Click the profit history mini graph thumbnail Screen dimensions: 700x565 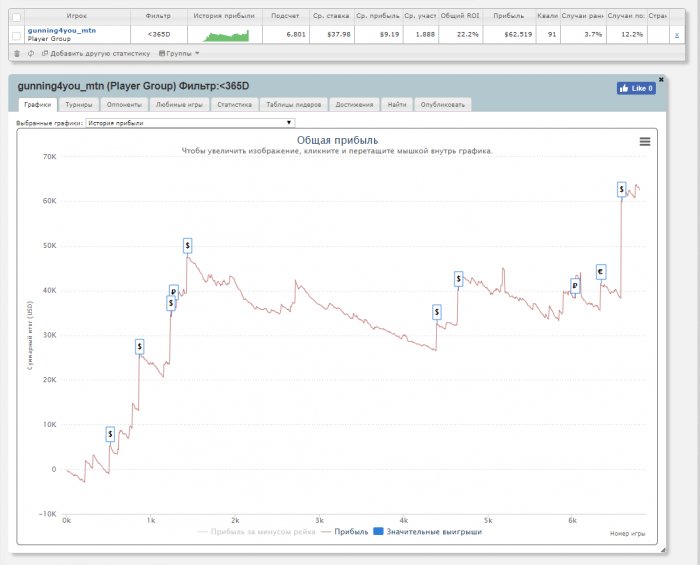tap(226, 35)
